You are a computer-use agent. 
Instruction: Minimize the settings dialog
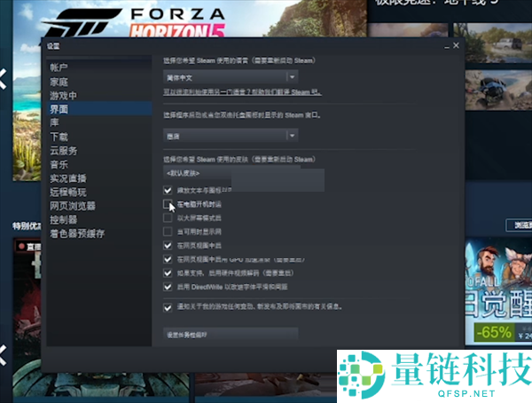[x=442, y=44]
